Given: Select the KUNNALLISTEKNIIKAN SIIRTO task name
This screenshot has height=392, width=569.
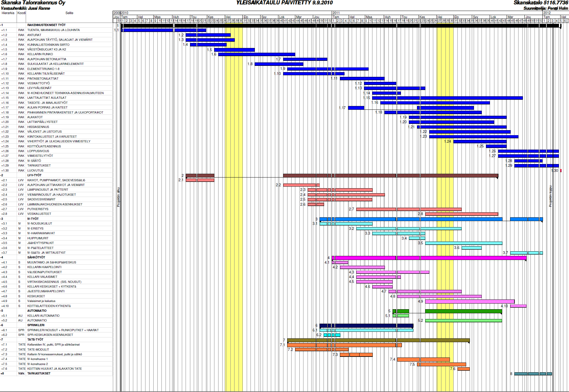Looking at the screenshot, I should (x=48, y=45).
